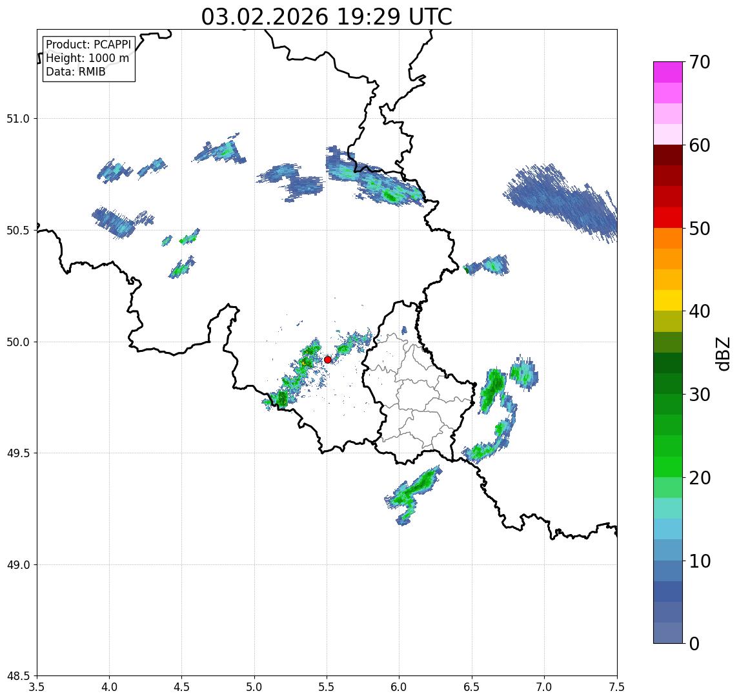Image resolution: width=739 pixels, height=700 pixels.
Task: Click the '6.0' longitude axis label
Action: (x=400, y=687)
